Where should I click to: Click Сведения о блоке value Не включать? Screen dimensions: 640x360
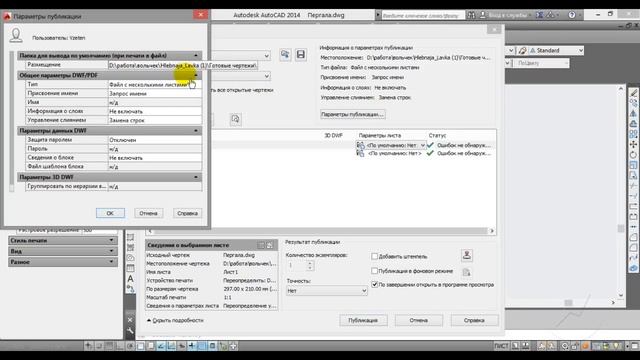(x=155, y=158)
